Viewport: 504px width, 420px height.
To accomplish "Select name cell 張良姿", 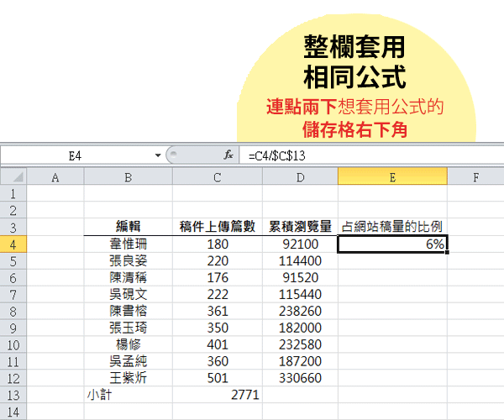I will 129,261.
